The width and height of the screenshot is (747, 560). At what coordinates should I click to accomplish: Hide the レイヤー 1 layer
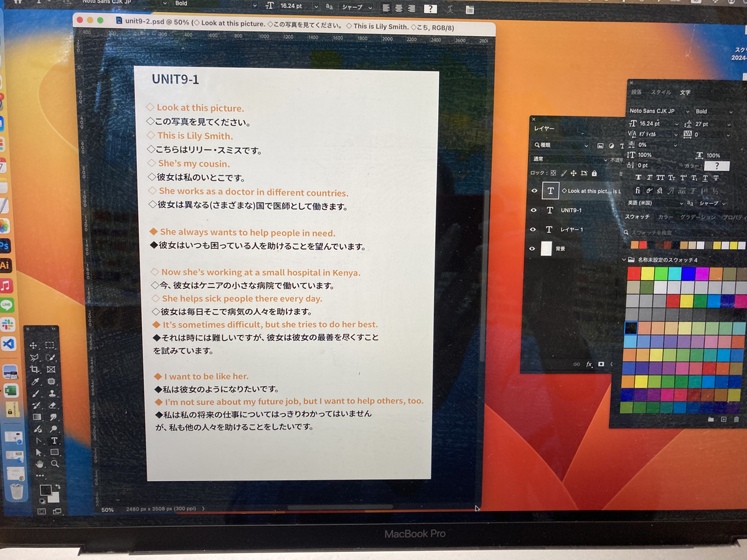click(x=533, y=230)
